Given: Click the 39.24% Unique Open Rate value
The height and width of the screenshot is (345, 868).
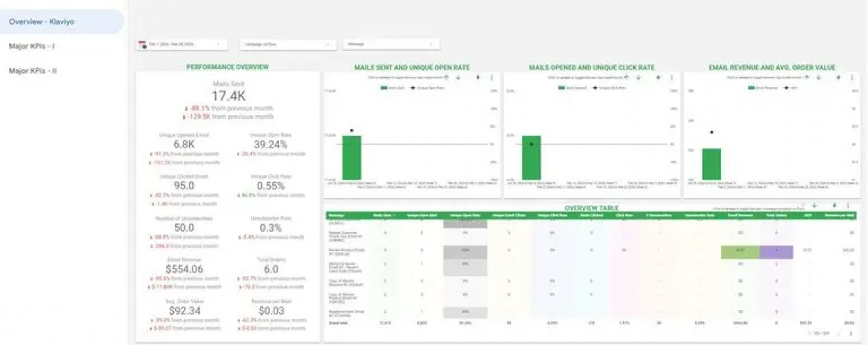Looking at the screenshot, I should pyautogui.click(x=270, y=145).
